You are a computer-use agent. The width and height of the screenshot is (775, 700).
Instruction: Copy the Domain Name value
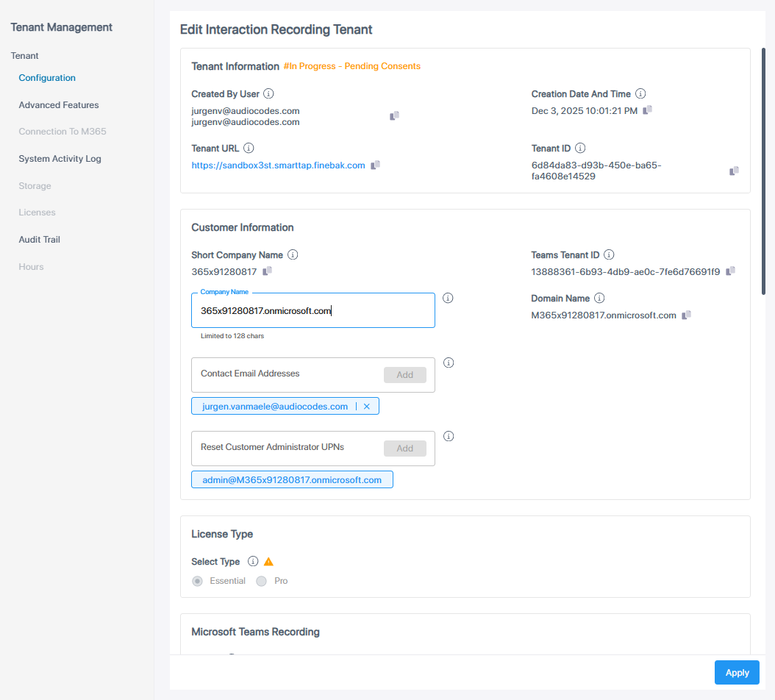(x=686, y=315)
